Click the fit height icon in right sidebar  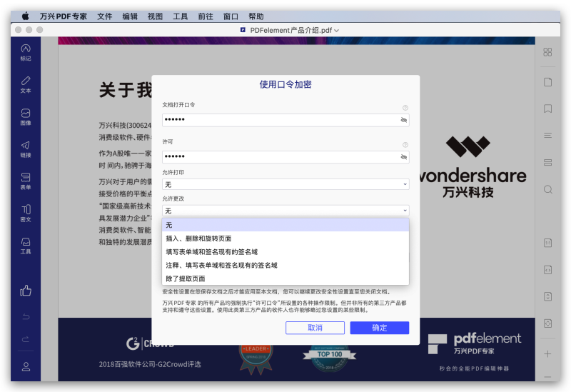(x=547, y=296)
